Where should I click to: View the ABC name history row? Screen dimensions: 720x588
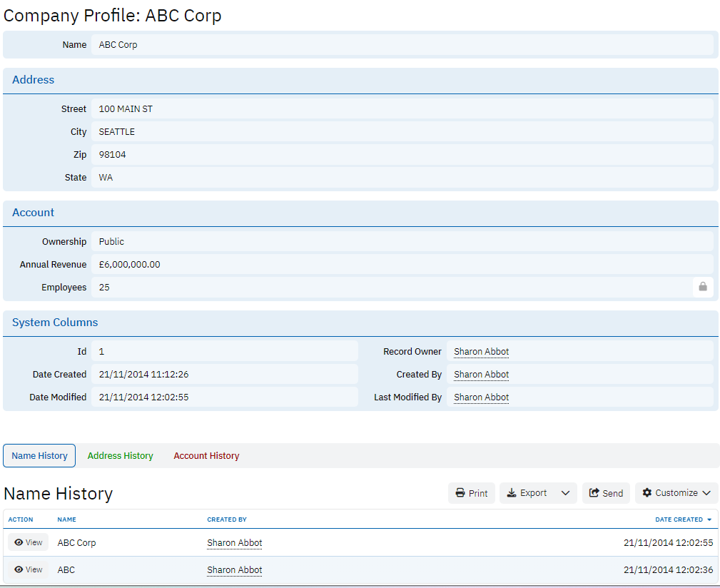(29, 569)
